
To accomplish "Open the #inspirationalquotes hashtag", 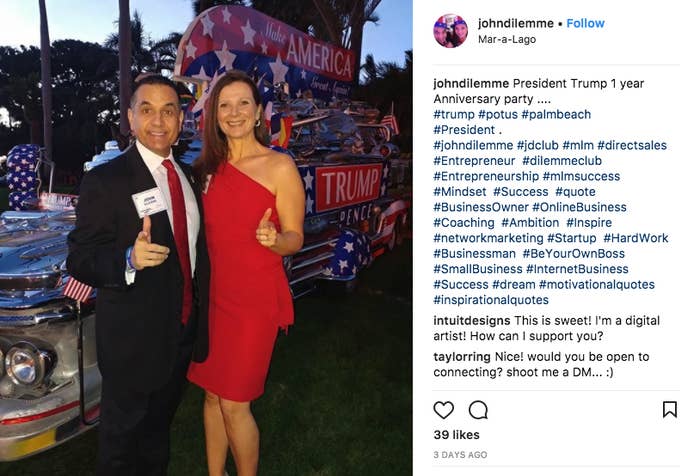I will [491, 300].
